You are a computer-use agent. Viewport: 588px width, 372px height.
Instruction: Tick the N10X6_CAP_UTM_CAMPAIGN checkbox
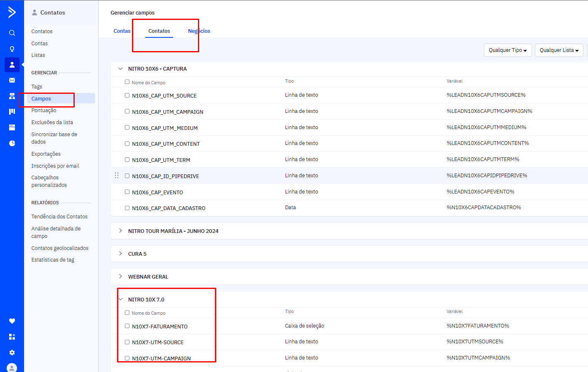pyautogui.click(x=127, y=111)
